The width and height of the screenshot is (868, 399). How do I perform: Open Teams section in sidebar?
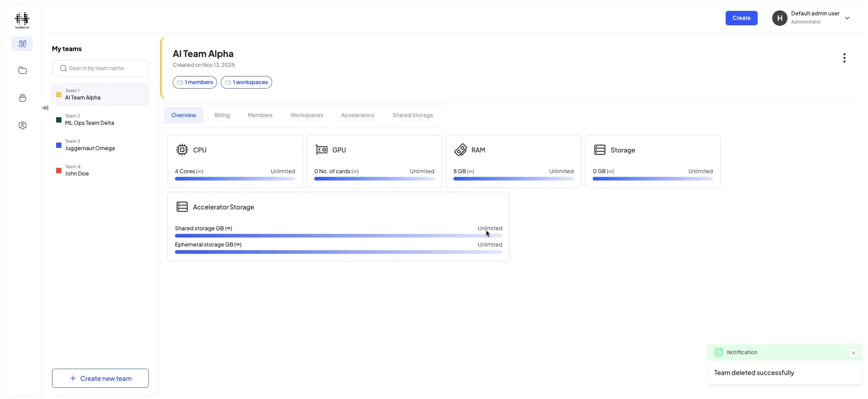tap(22, 44)
